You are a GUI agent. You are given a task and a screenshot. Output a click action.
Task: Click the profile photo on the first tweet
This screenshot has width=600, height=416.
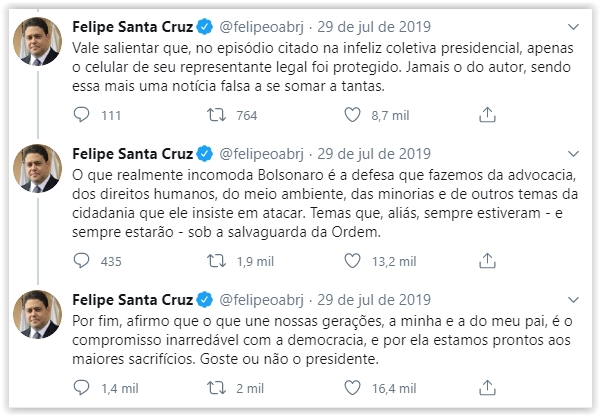coord(36,41)
